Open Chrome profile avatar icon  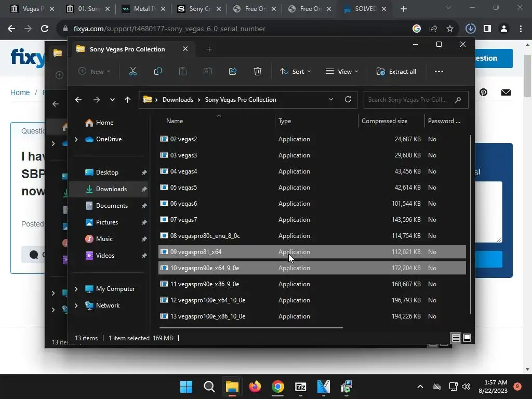(504, 29)
